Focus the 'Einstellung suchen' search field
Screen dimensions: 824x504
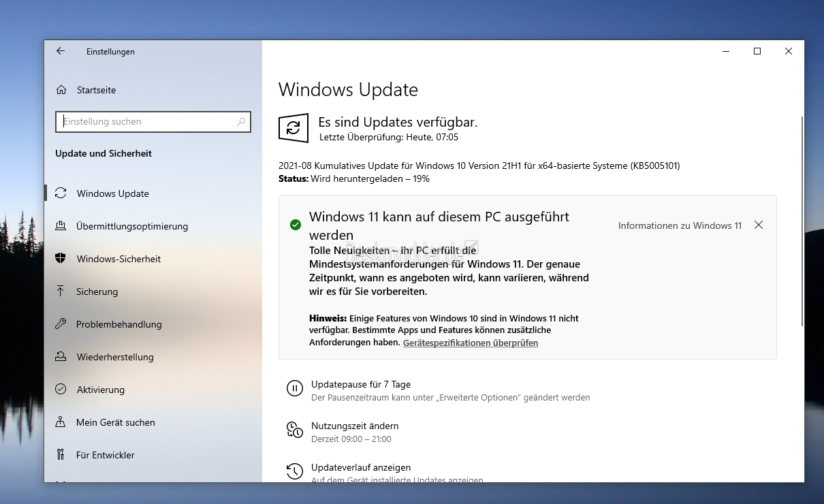click(153, 122)
